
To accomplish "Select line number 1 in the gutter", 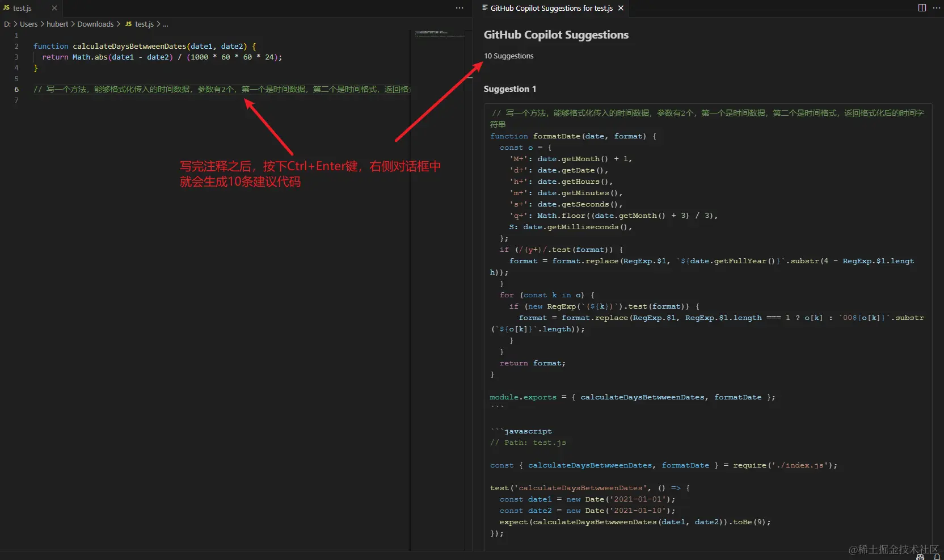I will pyautogui.click(x=16, y=35).
